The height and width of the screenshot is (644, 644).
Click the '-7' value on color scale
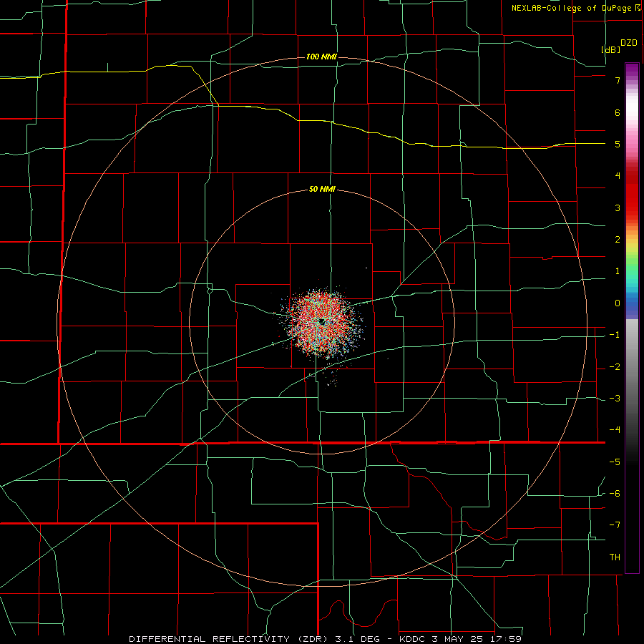click(x=615, y=525)
